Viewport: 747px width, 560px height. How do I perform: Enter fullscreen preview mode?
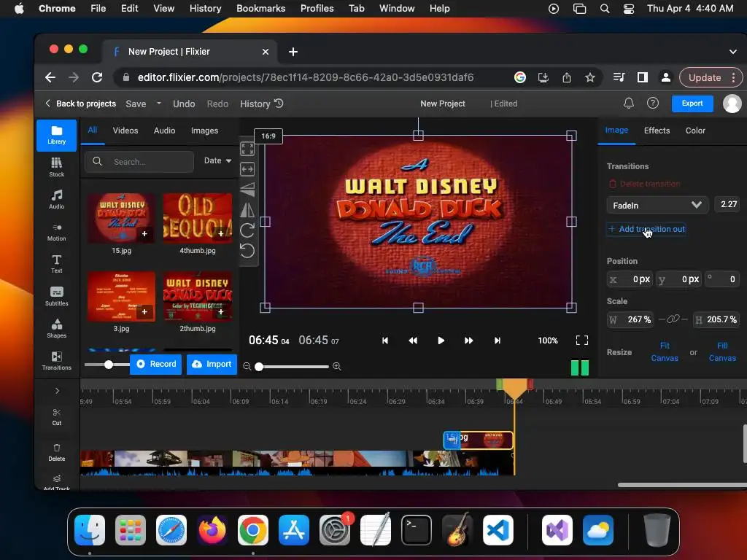coord(581,340)
